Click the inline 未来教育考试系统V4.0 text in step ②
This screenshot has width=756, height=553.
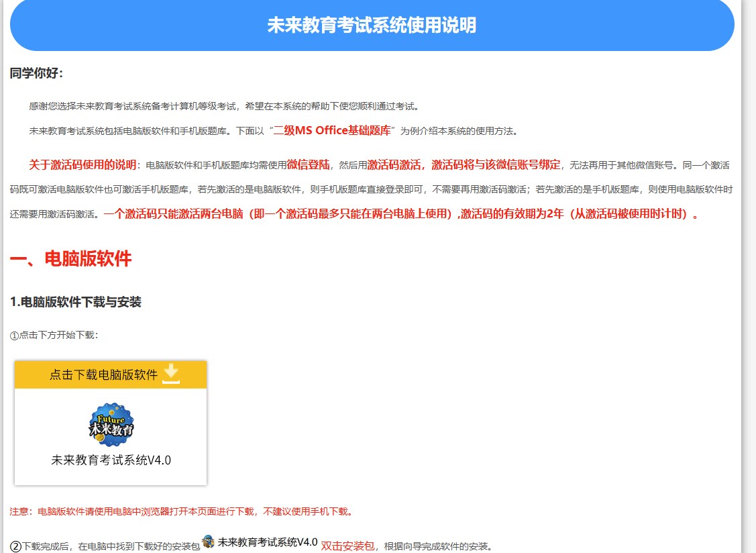(268, 542)
